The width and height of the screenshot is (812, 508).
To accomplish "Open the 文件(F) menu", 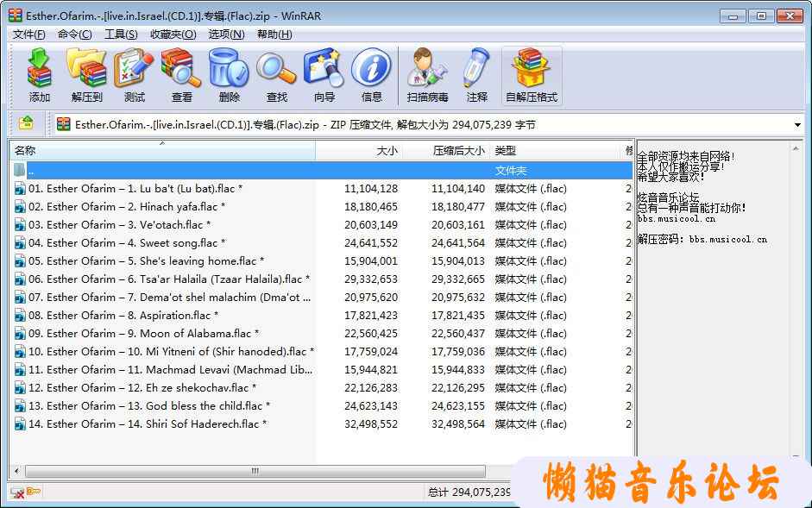I will click(x=29, y=34).
